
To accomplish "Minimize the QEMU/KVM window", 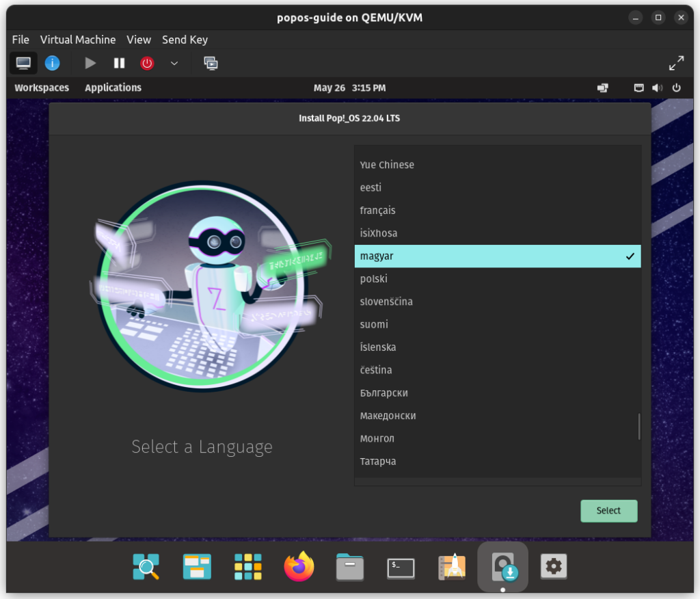I will [x=635, y=18].
